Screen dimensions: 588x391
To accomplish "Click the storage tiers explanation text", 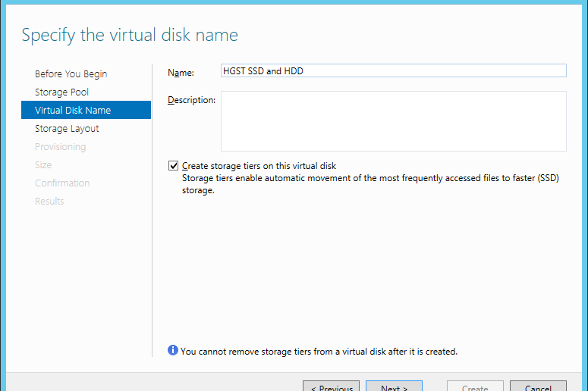I will coord(370,184).
